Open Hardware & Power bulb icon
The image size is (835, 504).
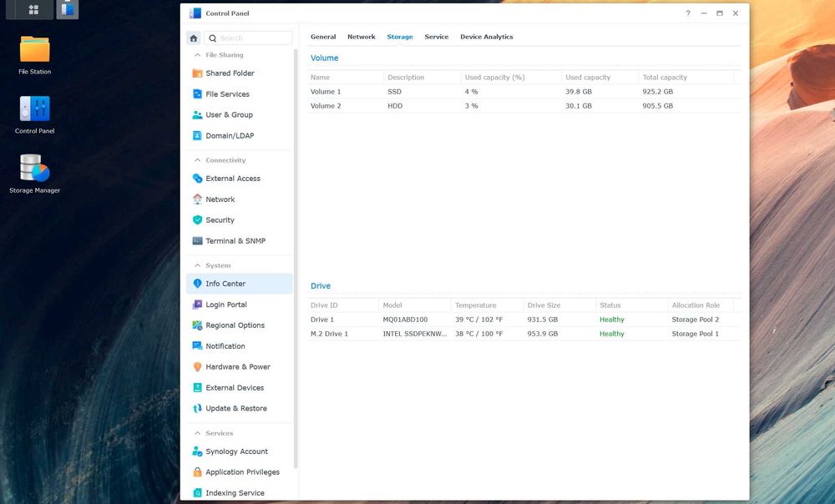197,366
